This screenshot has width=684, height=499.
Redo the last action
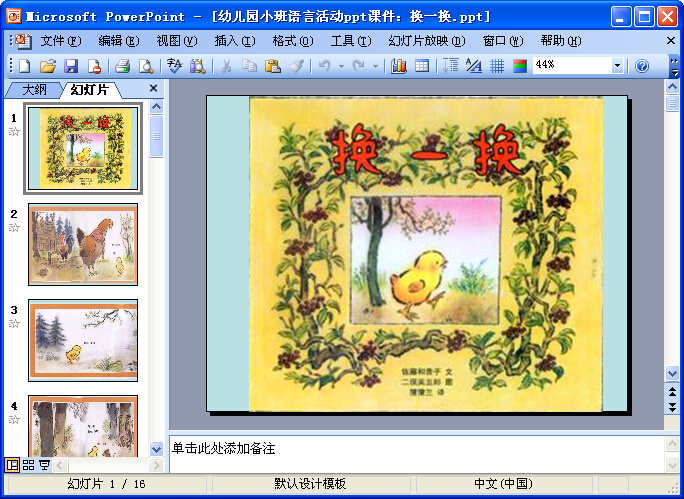point(359,66)
